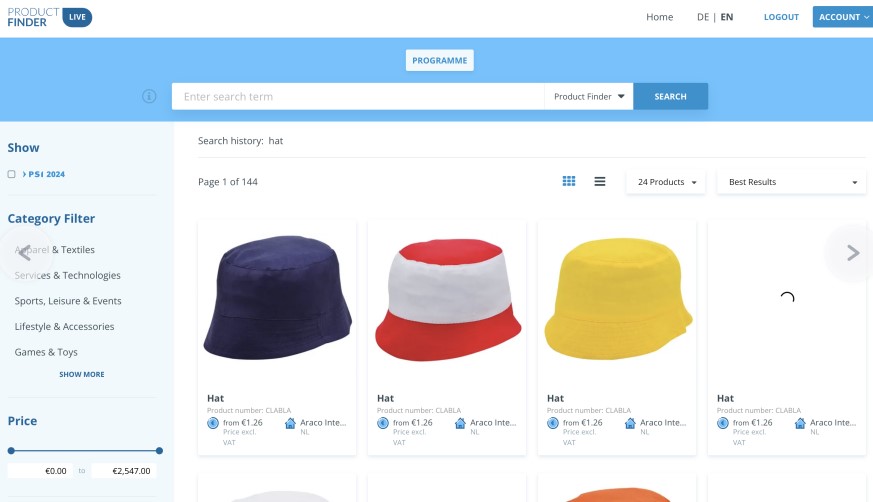
Task: Go to Home in top navigation
Action: tap(659, 17)
